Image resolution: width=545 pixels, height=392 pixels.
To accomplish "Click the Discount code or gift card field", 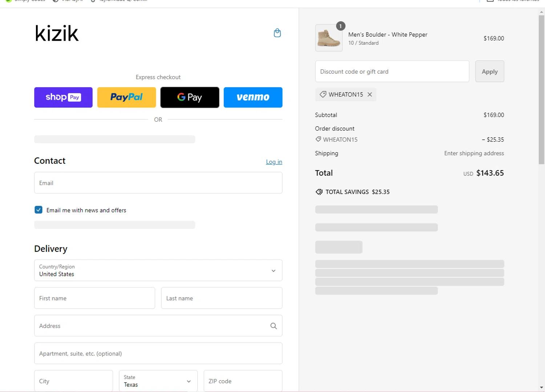I will pyautogui.click(x=392, y=72).
